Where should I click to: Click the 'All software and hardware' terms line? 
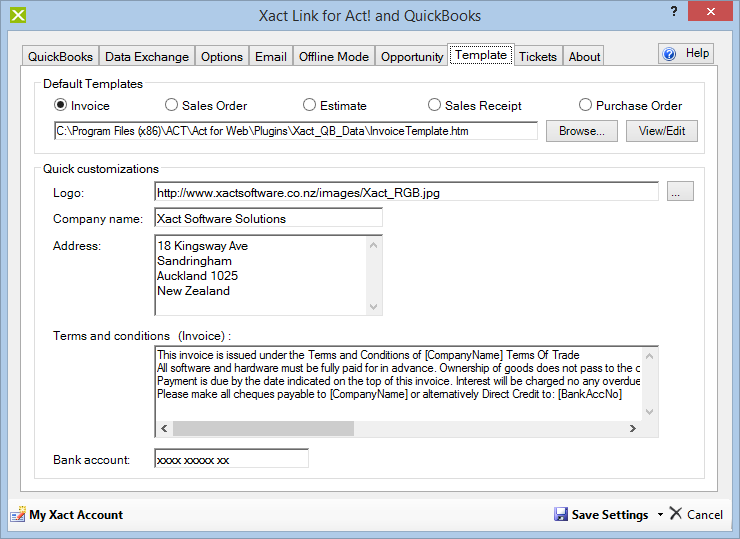pyautogui.click(x=398, y=368)
